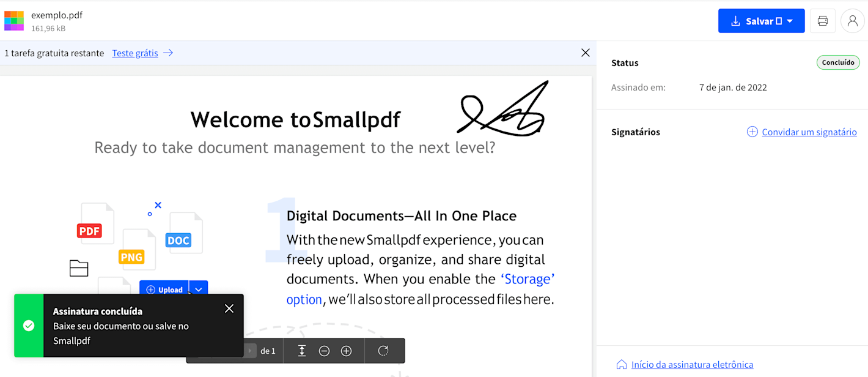Print the document with printer icon
Viewport: 868px width, 377px height.
(x=823, y=21)
